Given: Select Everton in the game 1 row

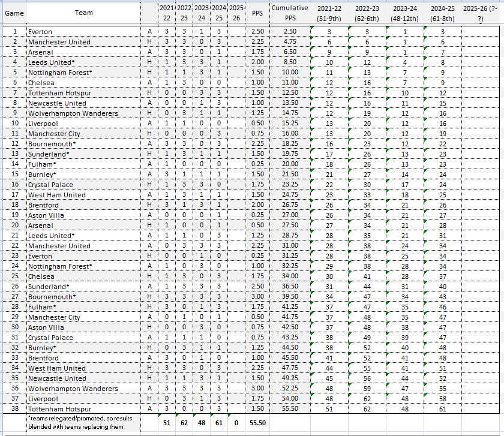Looking at the screenshot, I should (x=40, y=32).
